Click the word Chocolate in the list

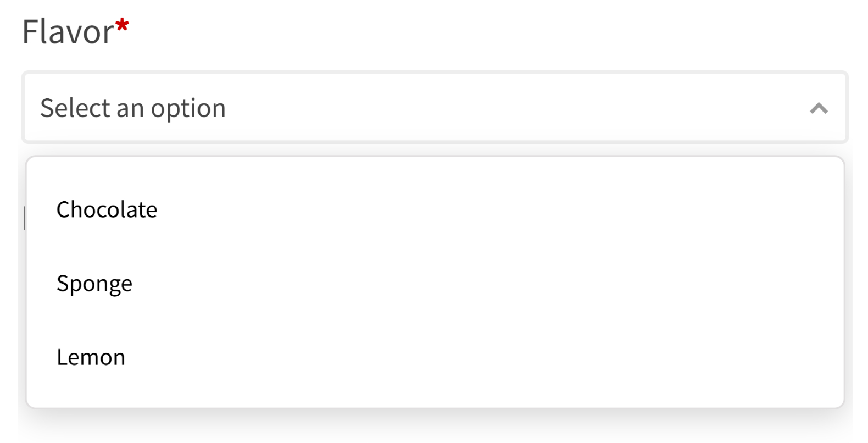point(107,210)
